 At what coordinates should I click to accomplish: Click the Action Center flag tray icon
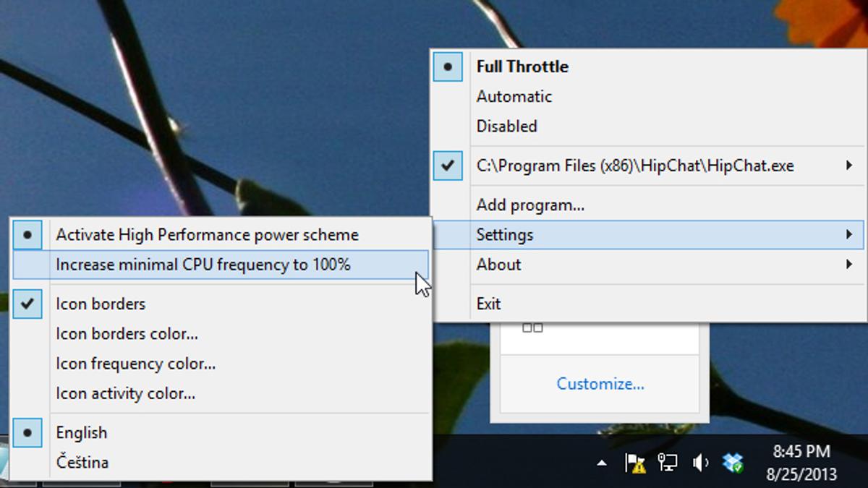coord(634,463)
